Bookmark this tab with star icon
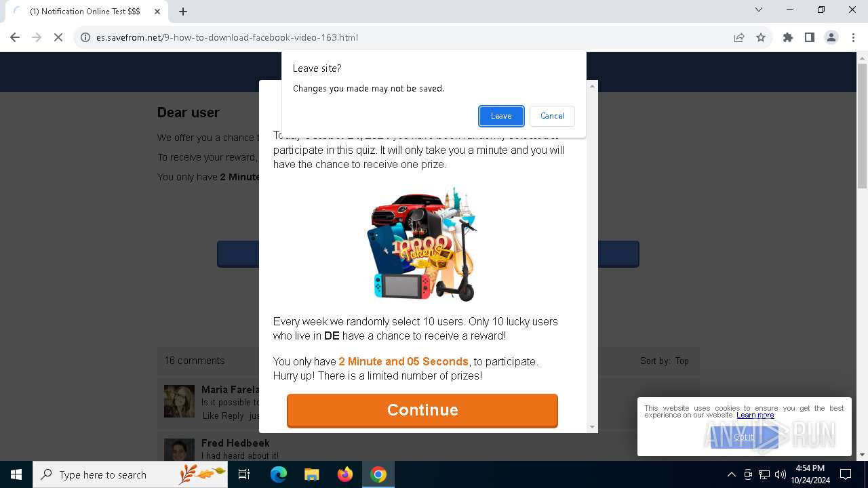 tap(761, 37)
